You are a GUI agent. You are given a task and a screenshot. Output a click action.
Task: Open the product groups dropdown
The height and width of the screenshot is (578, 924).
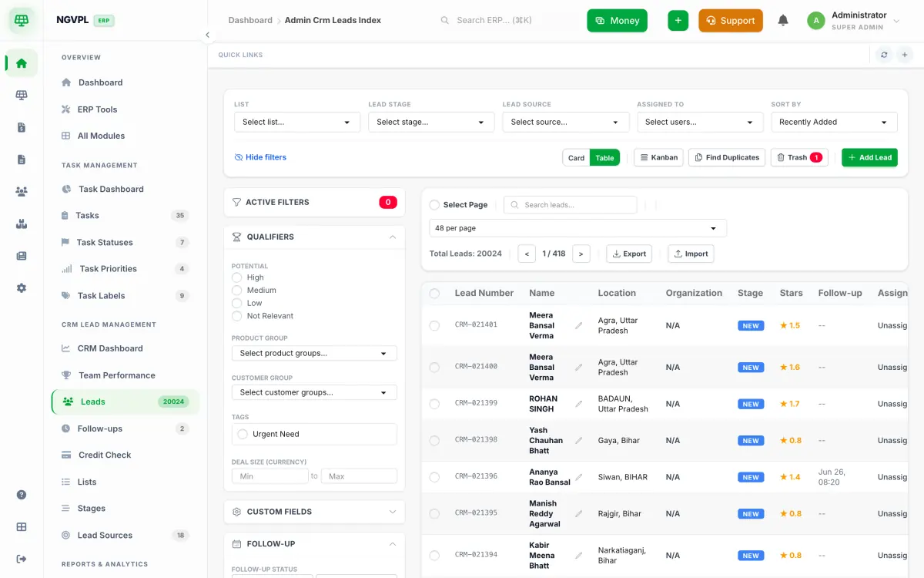(314, 353)
